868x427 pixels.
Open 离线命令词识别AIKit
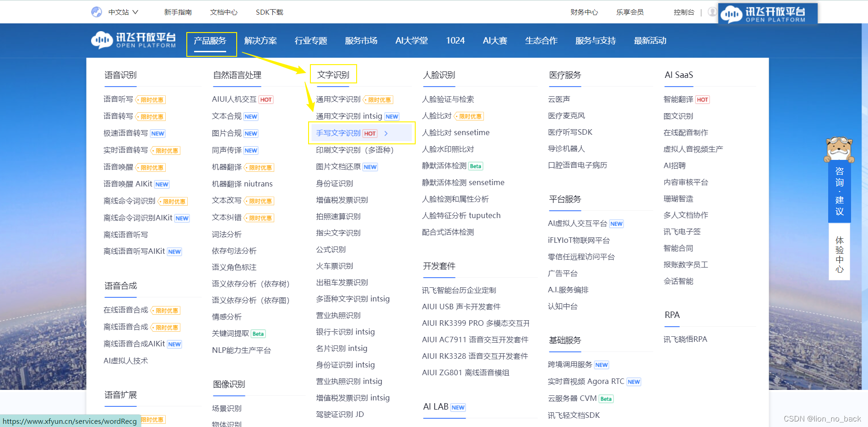pyautogui.click(x=138, y=218)
